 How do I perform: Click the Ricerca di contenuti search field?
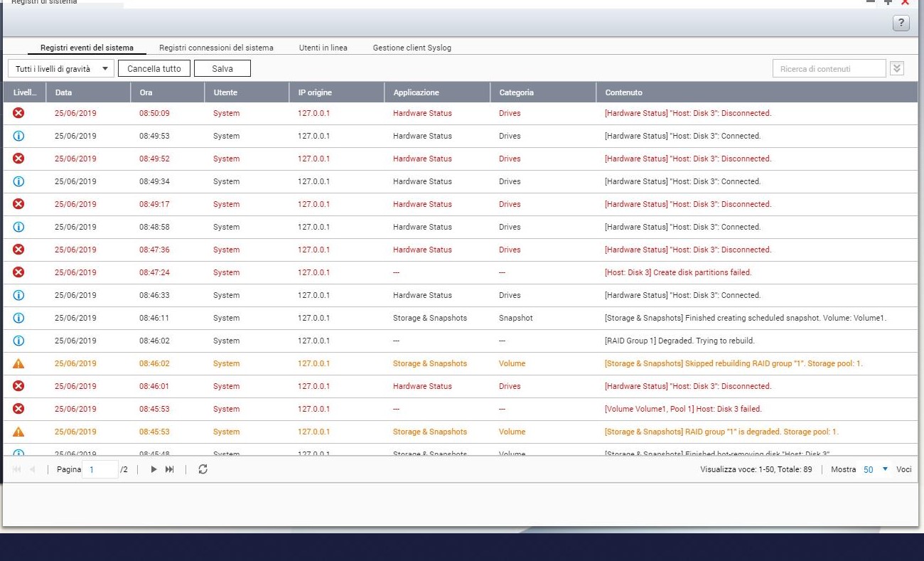pyautogui.click(x=829, y=68)
